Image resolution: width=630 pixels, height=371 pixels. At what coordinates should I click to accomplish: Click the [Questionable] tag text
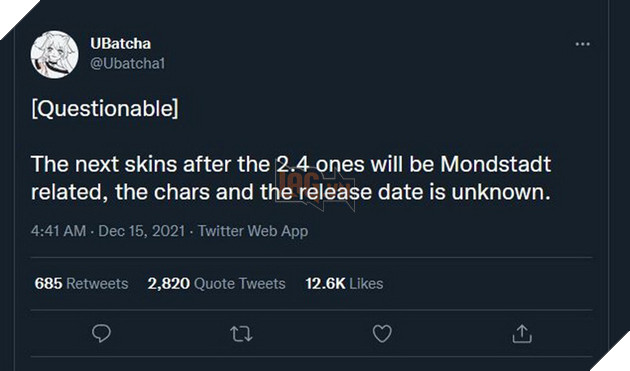[104, 109]
